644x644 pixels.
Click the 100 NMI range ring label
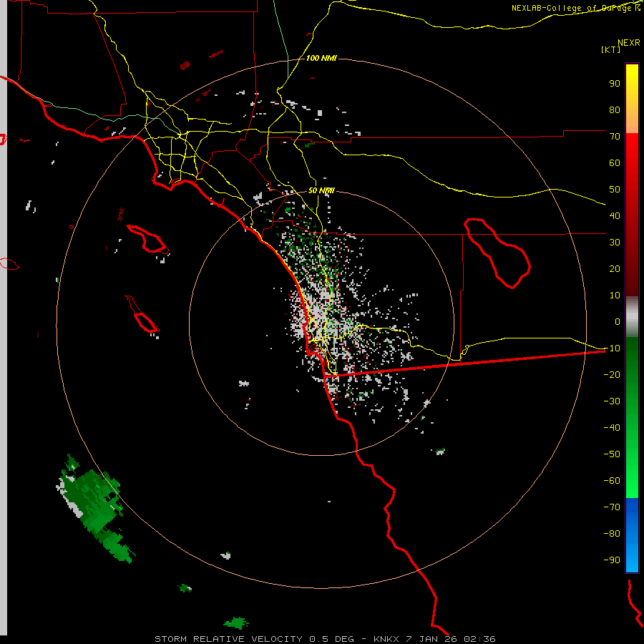pos(321,58)
